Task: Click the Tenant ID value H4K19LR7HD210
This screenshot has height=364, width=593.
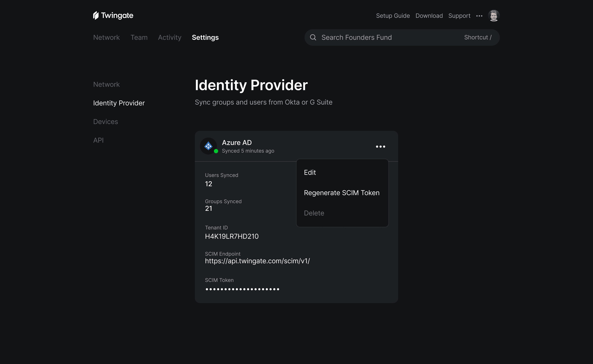Action: click(232, 236)
